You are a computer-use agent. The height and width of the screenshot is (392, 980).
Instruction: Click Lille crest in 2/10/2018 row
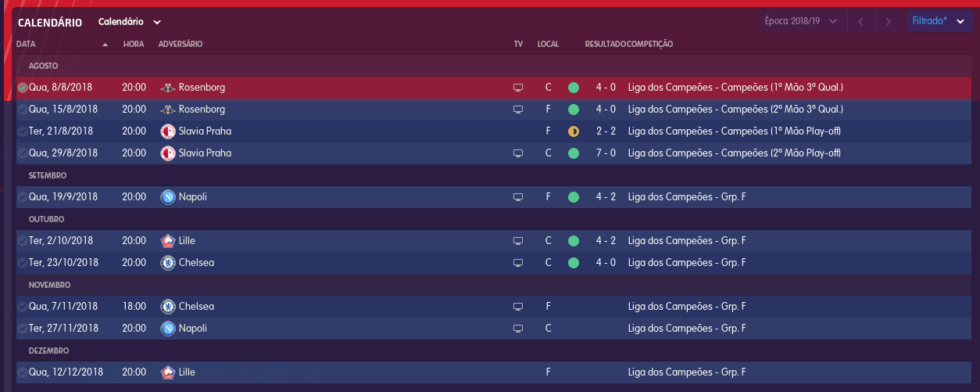coord(167,240)
